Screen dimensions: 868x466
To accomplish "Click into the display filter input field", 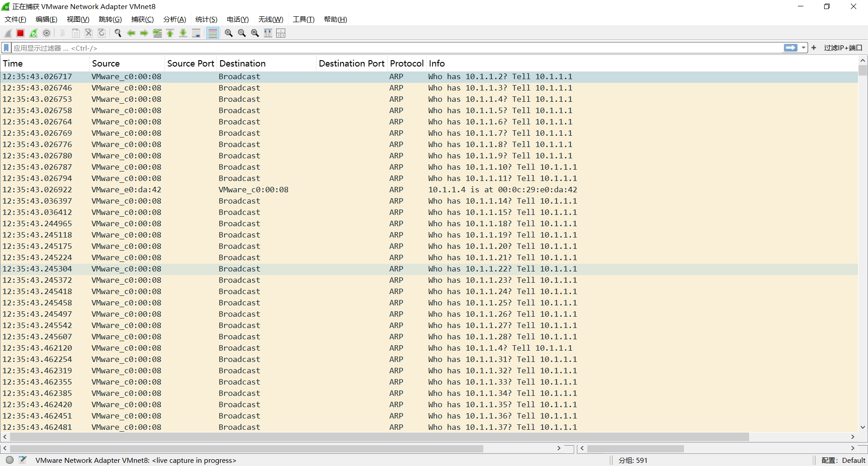I will tap(397, 48).
